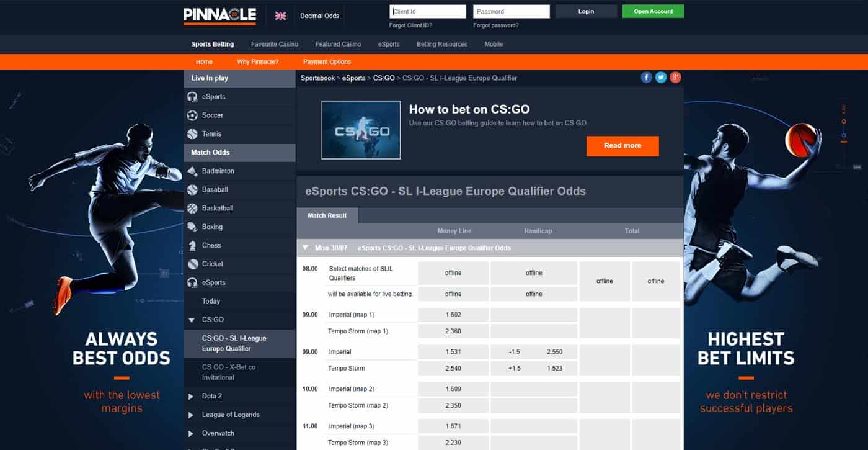868x450 pixels.
Task: Click the Boxing glove icon
Action: pos(192,227)
